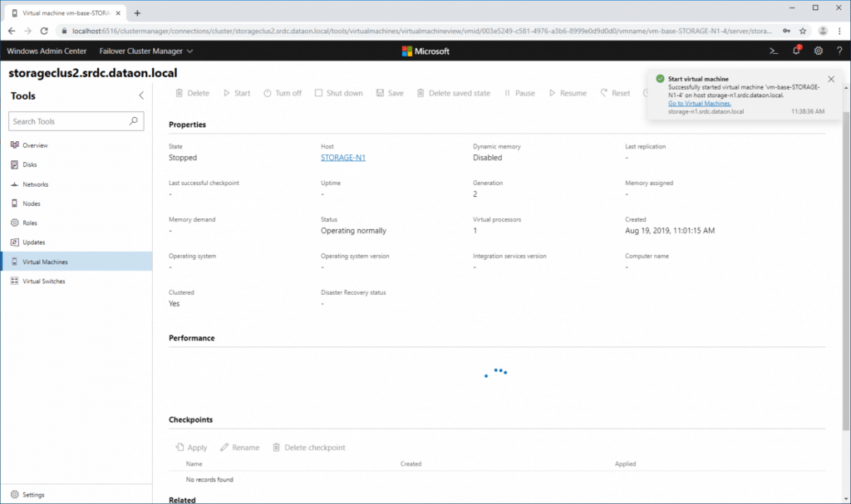851x504 pixels.
Task: Click the address bar URL
Action: [421, 31]
